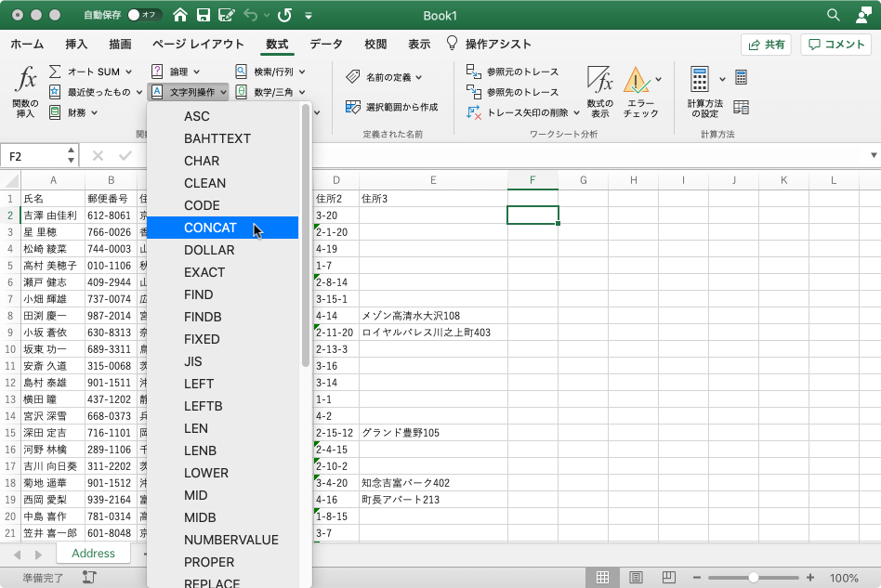
Task: Click the Save floppy disk icon
Action: coord(204,15)
